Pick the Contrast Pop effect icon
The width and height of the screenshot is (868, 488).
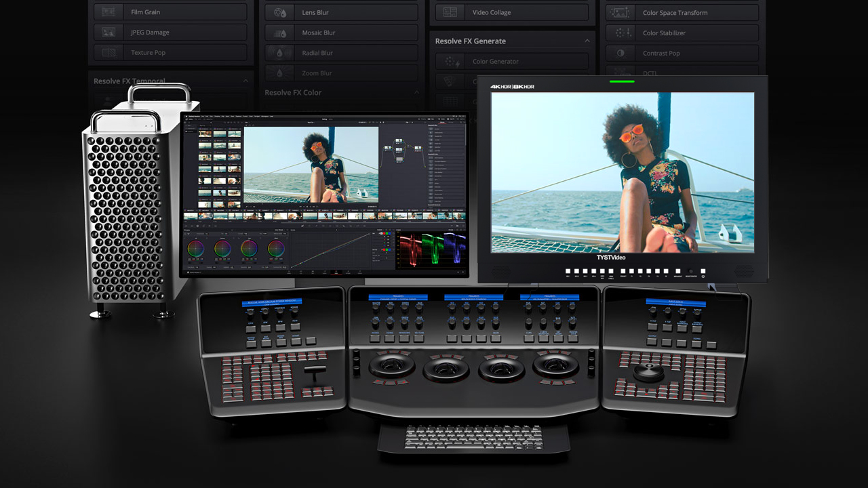pyautogui.click(x=620, y=53)
